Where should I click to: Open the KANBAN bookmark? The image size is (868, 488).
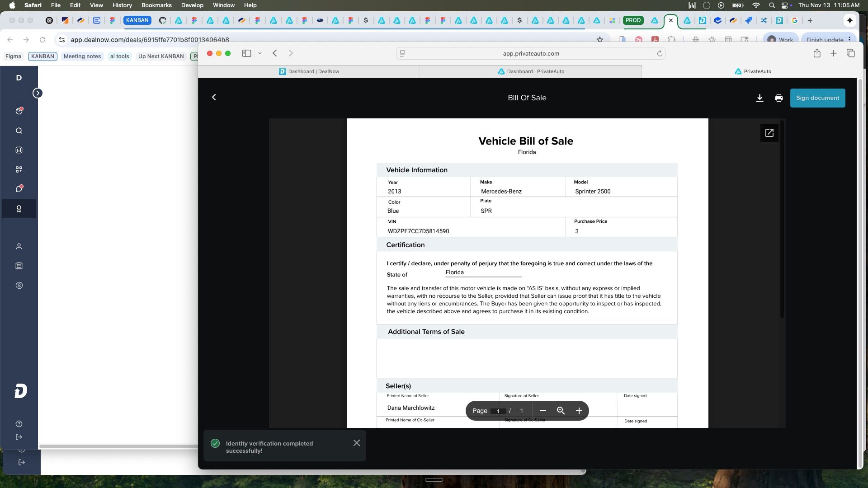coord(42,56)
